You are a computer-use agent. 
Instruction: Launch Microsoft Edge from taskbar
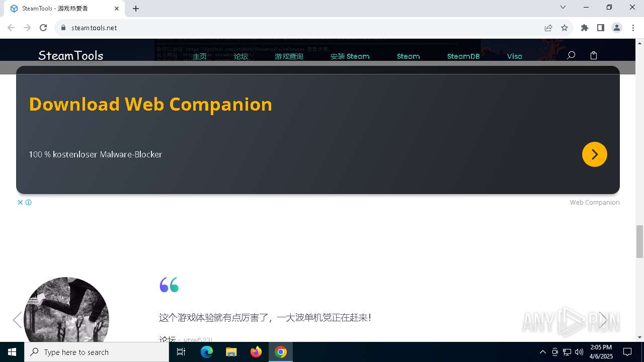point(207,352)
